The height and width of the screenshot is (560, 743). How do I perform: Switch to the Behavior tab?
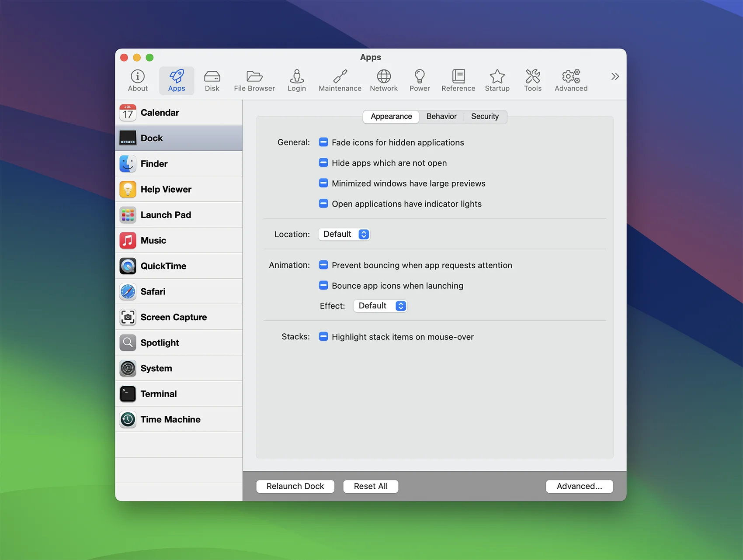tap(441, 117)
